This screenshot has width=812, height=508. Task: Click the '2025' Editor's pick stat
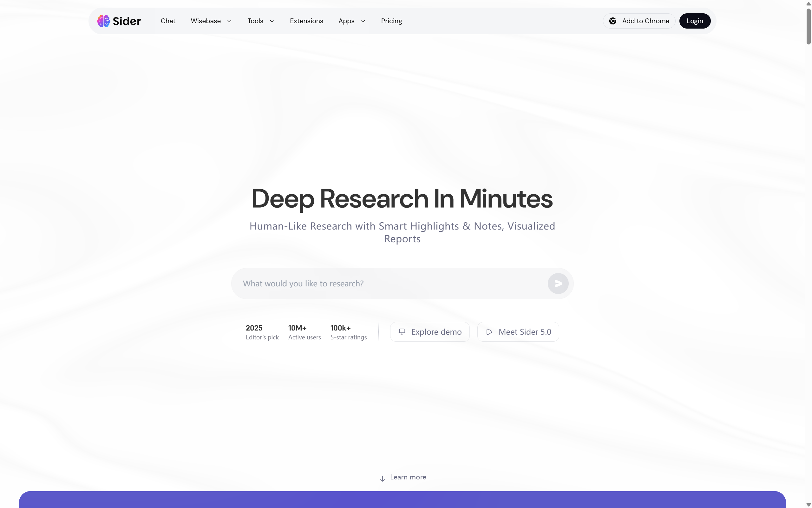[x=254, y=328]
